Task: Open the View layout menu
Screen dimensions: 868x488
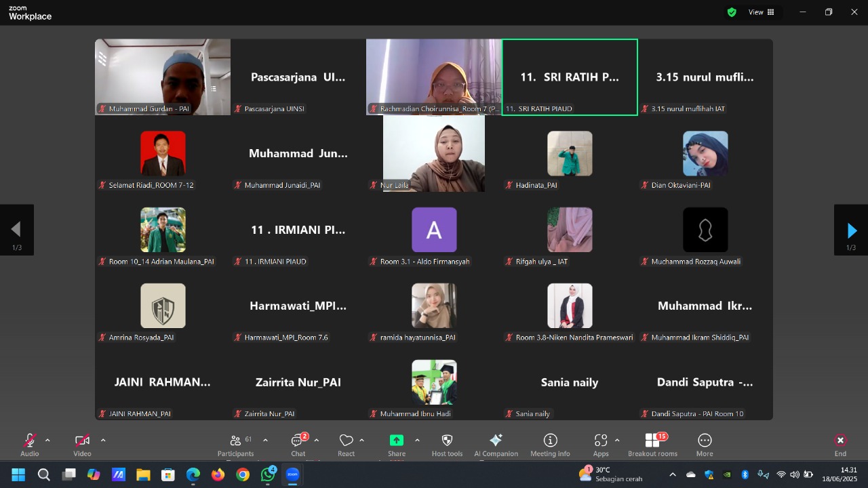Action: [x=761, y=12]
